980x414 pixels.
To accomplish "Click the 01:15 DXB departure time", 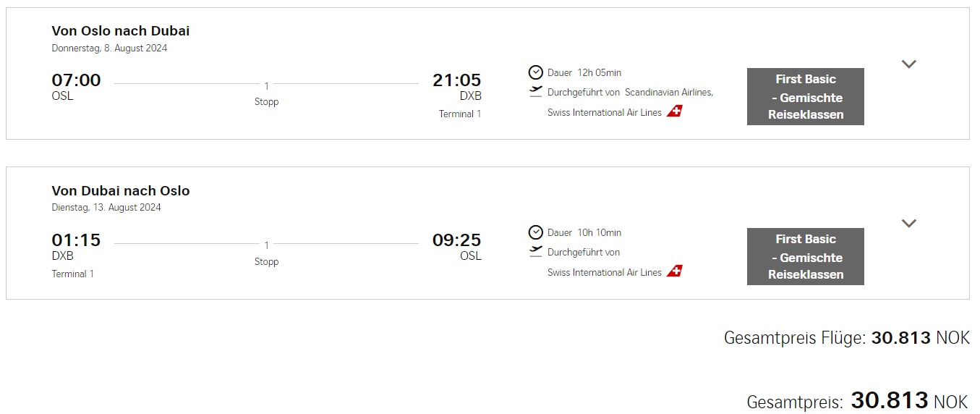I will pos(76,240).
